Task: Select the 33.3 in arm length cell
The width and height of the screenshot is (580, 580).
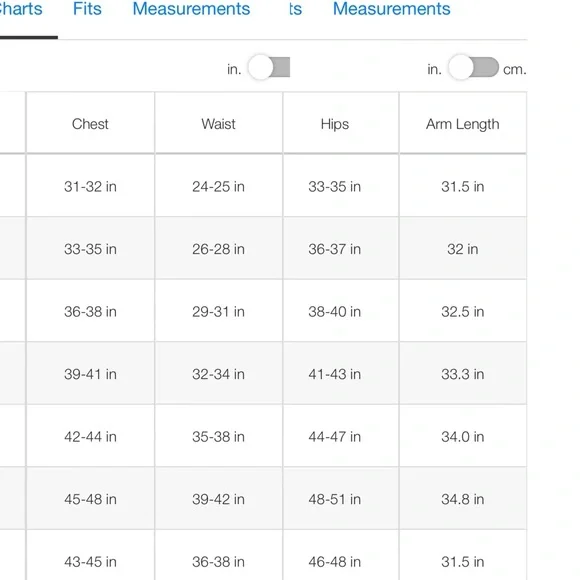Action: click(463, 374)
